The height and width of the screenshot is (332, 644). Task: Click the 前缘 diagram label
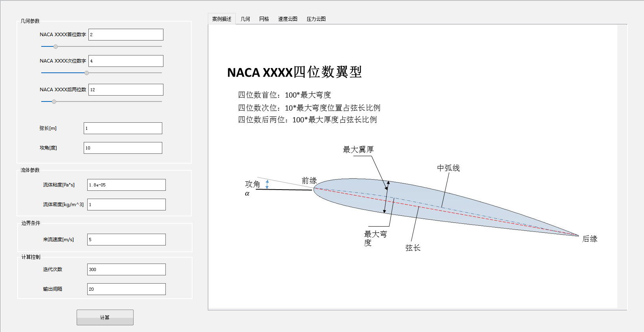(309, 181)
